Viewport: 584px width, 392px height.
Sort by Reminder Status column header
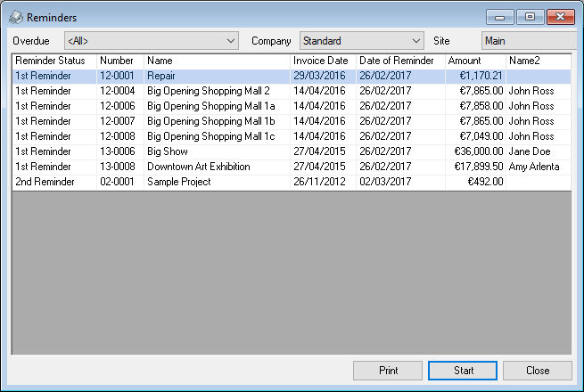(53, 61)
